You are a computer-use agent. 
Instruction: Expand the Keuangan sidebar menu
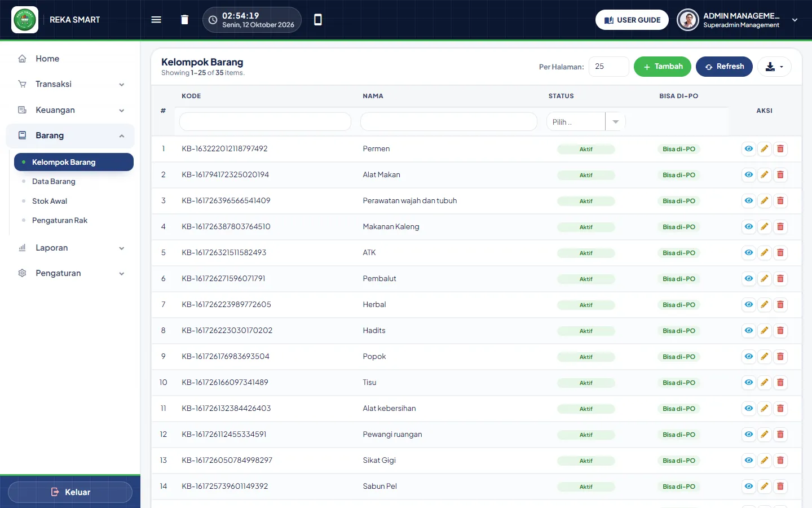(x=70, y=110)
